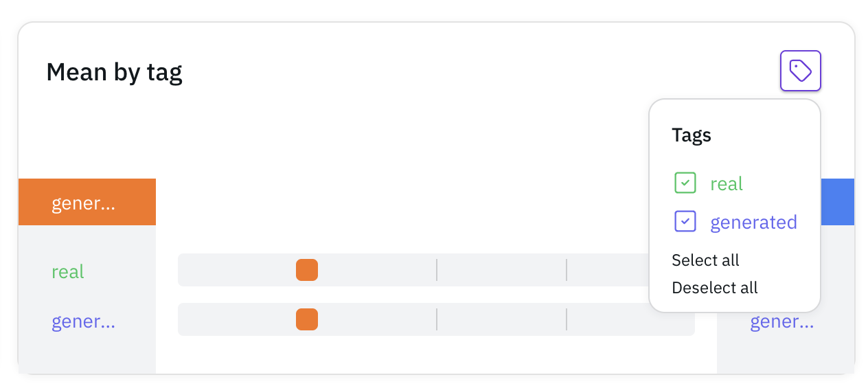The image size is (868, 386).
Task: Click the 'generated' label in Tags popup
Action: tap(753, 223)
